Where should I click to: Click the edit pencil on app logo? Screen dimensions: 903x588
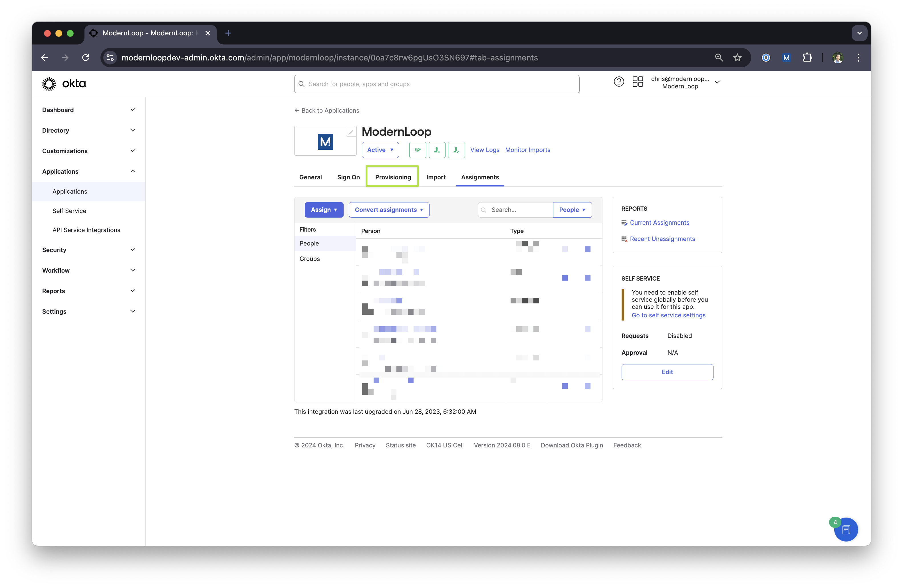coord(350,132)
